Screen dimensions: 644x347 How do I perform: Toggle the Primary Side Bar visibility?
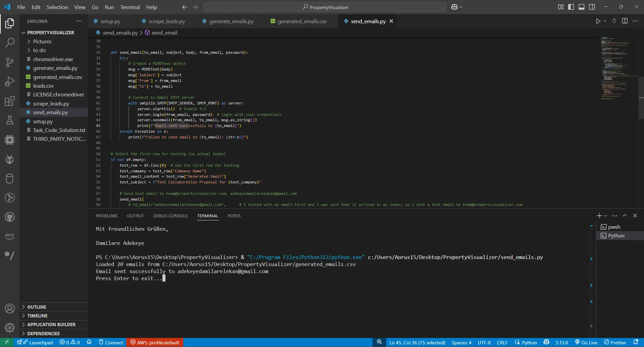pos(571,7)
